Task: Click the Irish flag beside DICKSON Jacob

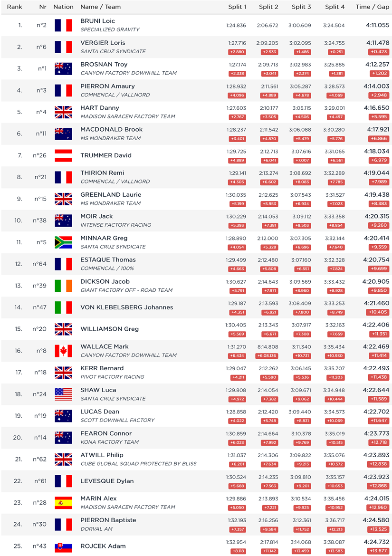Action: tap(64, 286)
